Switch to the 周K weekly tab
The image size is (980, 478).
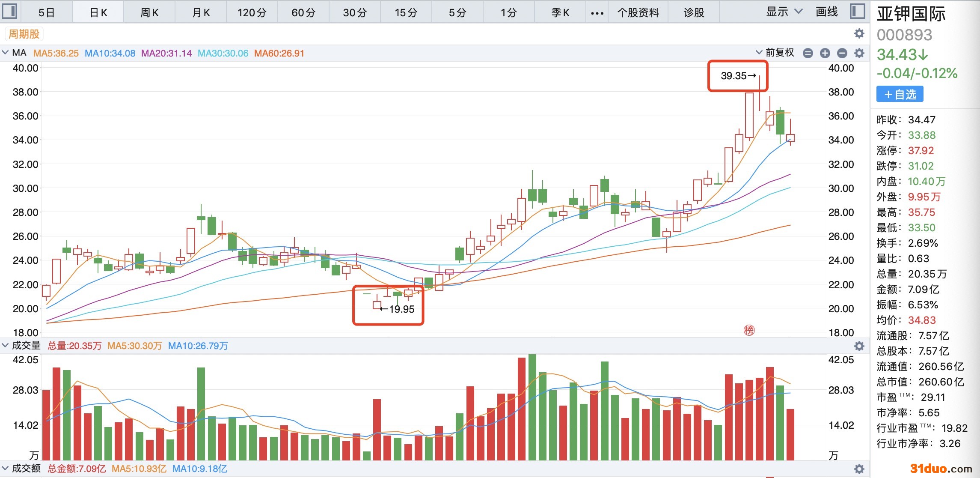pos(149,13)
